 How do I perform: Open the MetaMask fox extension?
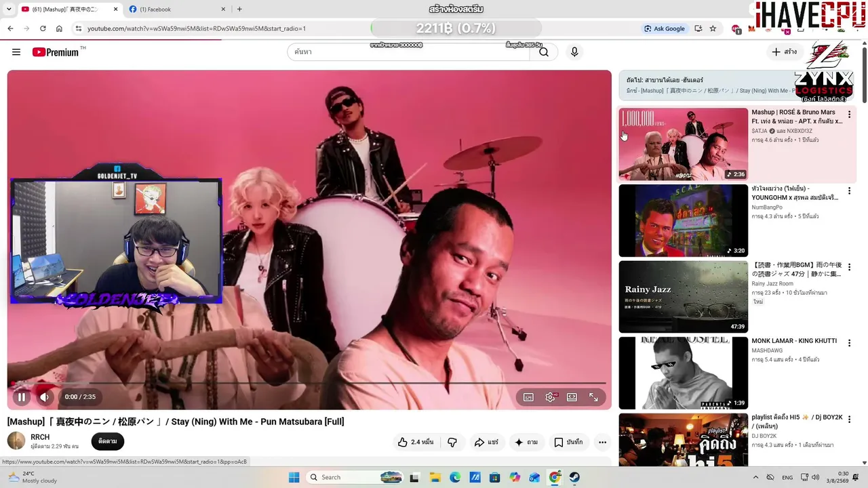(x=751, y=28)
